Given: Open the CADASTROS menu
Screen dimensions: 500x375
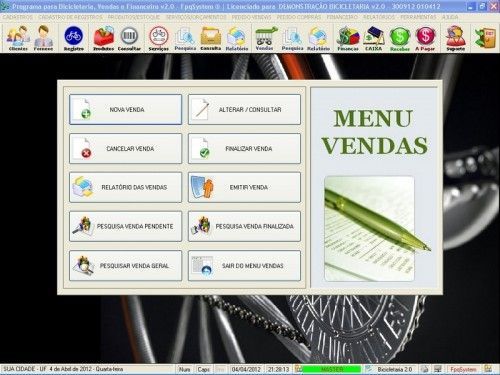Looking at the screenshot, I should (x=18, y=17).
